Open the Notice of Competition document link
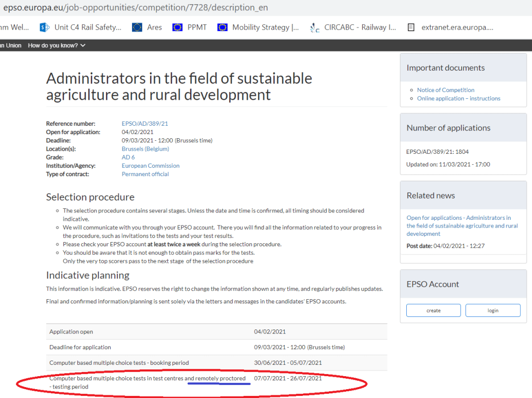Screen dimensions: 532x398 (x=445, y=90)
